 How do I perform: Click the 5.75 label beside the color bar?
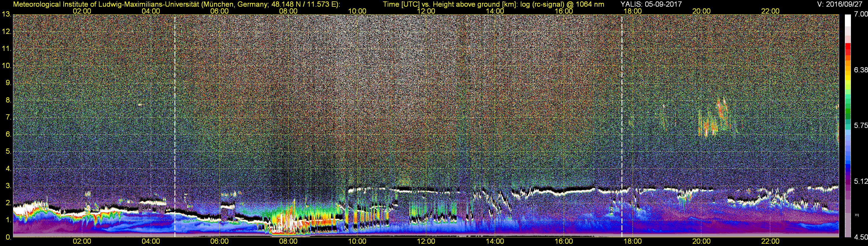pos(860,125)
